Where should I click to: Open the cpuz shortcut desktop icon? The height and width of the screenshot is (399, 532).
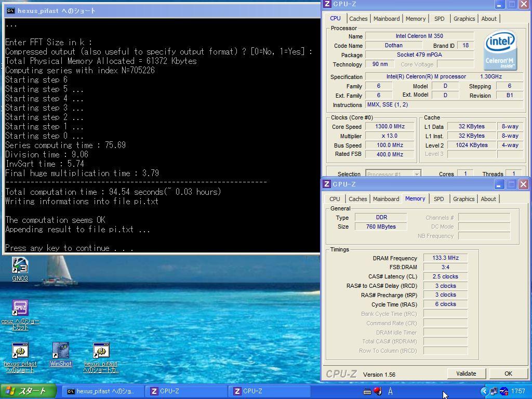(x=20, y=315)
